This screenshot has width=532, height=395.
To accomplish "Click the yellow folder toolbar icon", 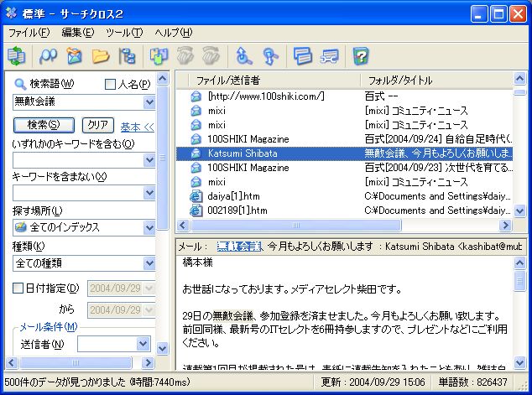I will [x=101, y=56].
